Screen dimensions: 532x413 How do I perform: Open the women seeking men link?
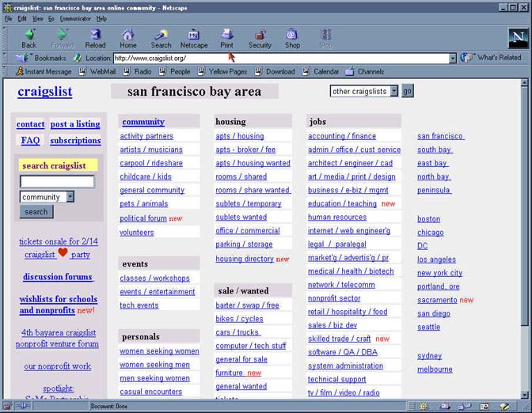(x=154, y=366)
